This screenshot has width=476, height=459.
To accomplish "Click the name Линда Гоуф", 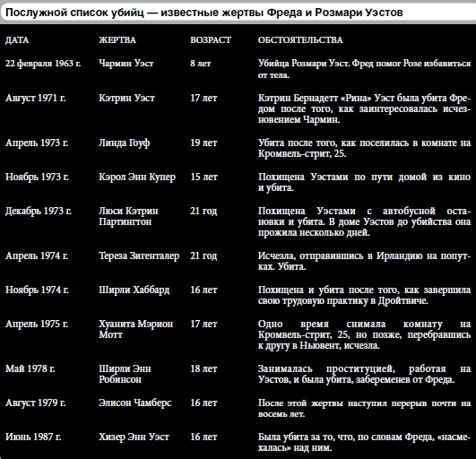I will pyautogui.click(x=125, y=143).
